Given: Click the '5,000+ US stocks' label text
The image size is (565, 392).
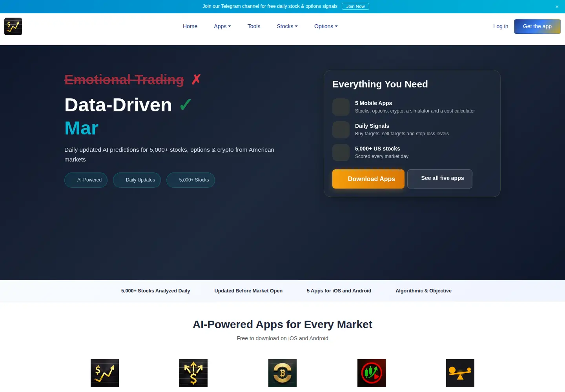Looking at the screenshot, I should point(377,149).
